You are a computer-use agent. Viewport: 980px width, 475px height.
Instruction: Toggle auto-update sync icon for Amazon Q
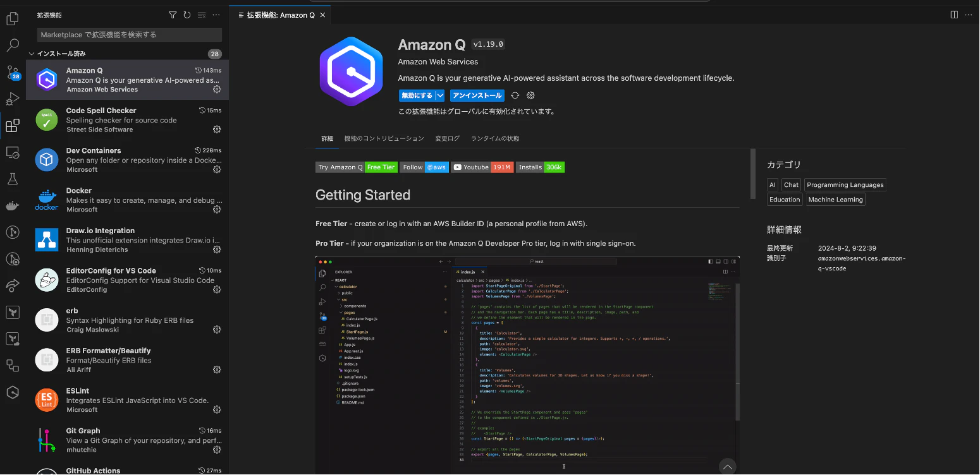pyautogui.click(x=515, y=95)
